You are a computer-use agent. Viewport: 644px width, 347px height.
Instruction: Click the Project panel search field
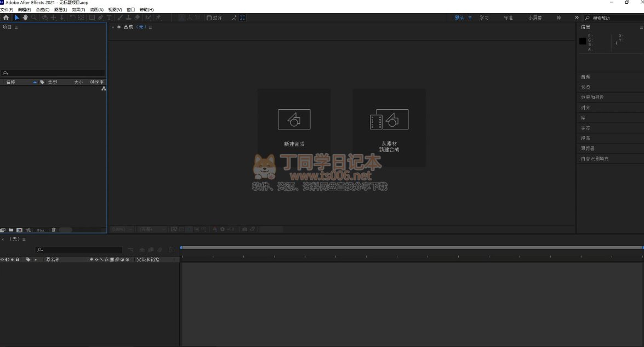pos(53,73)
